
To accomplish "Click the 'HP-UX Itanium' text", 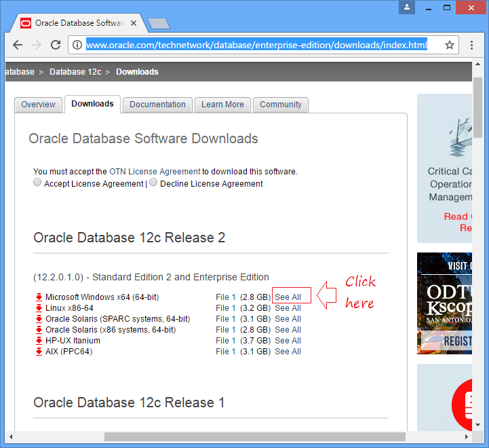I will [73, 341].
